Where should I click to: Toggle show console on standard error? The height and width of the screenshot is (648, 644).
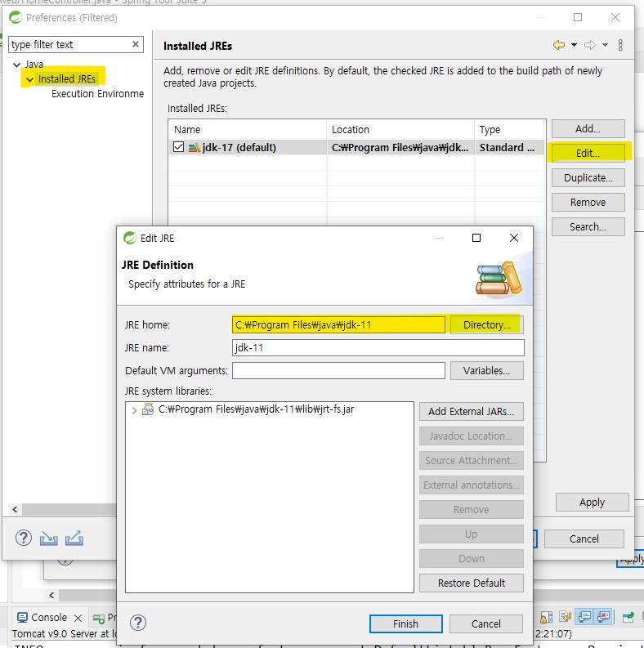pos(603,617)
